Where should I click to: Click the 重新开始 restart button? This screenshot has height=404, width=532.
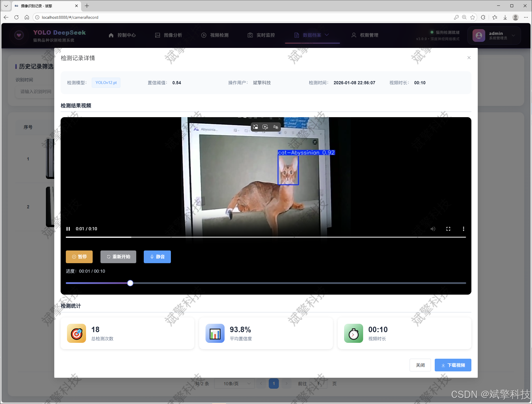118,257
